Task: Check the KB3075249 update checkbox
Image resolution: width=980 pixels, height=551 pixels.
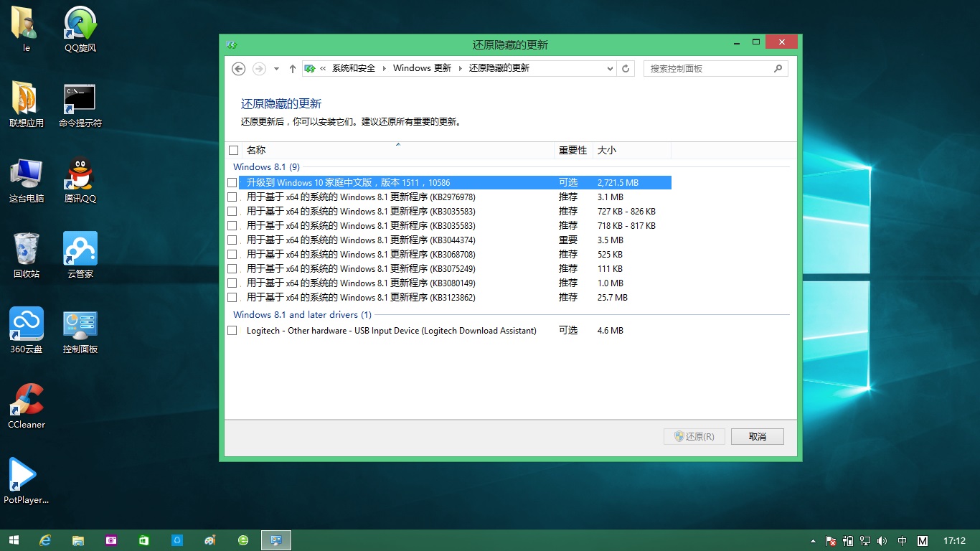Action: [232, 268]
